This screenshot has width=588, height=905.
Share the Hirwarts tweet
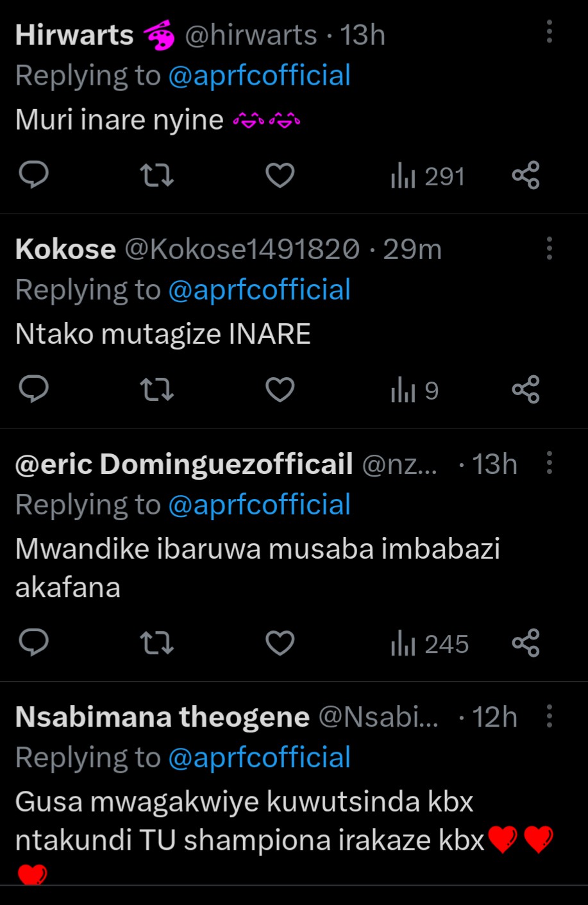coord(526,175)
